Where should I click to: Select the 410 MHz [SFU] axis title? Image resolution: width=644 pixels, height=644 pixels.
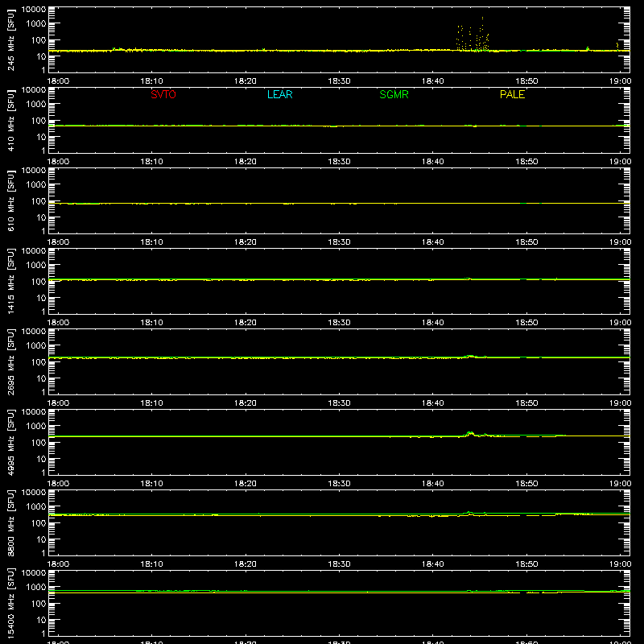pos(11,120)
